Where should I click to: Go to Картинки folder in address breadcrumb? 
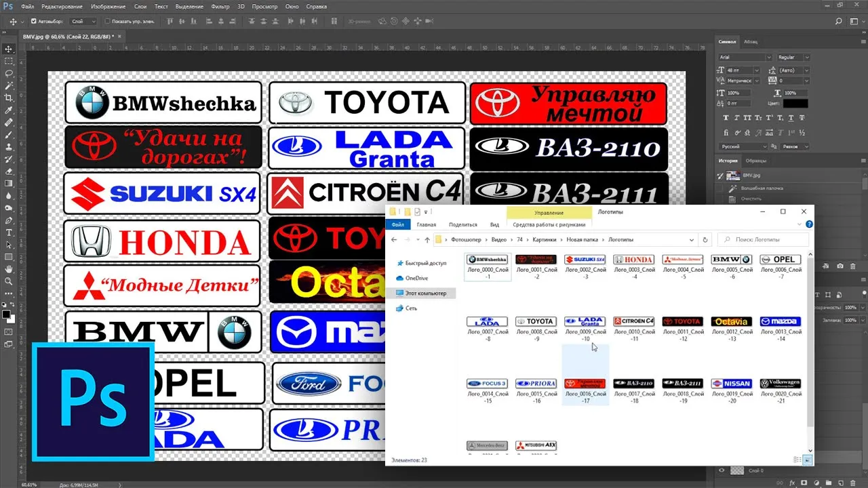(x=543, y=239)
